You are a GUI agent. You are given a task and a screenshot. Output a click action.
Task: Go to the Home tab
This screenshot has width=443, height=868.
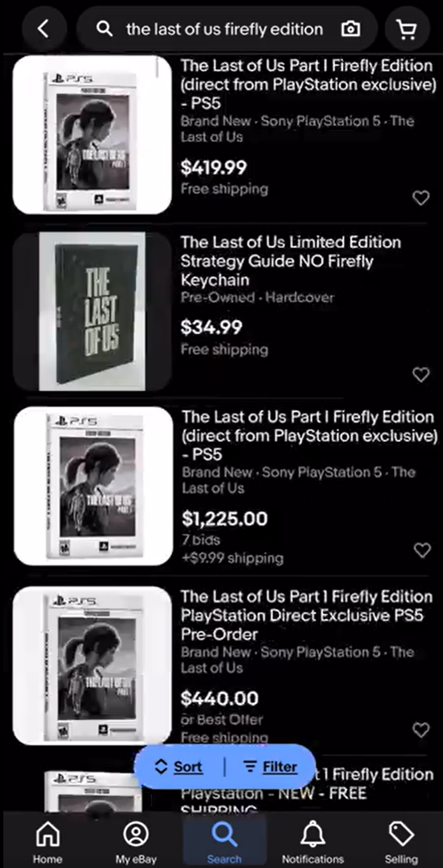coord(47,841)
